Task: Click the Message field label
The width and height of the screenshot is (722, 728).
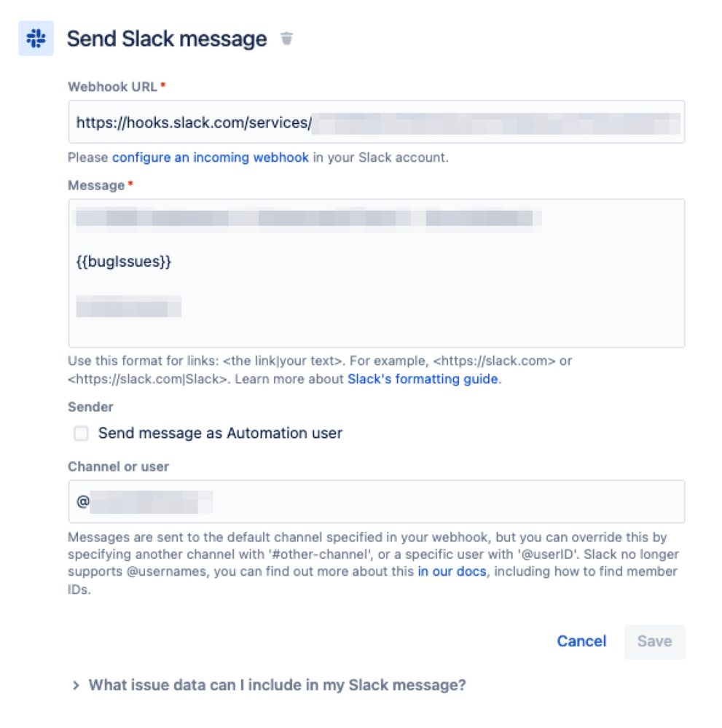Action: pyautogui.click(x=96, y=185)
